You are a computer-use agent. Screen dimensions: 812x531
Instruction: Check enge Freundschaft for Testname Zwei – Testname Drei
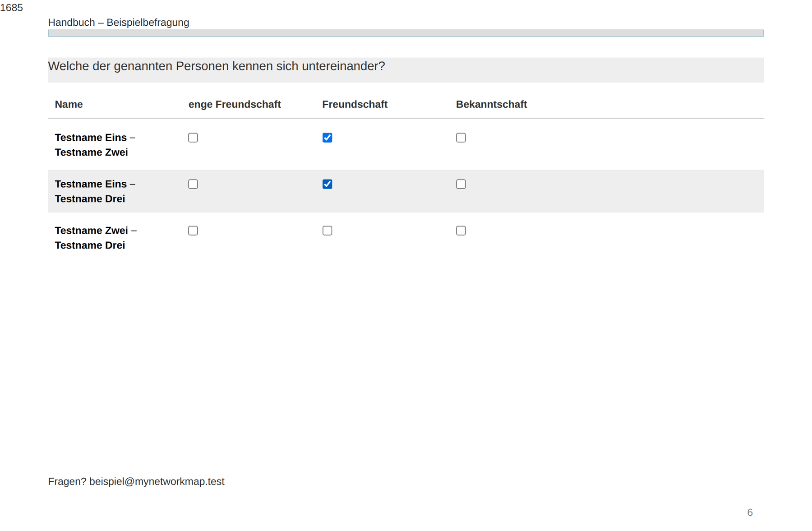point(193,231)
